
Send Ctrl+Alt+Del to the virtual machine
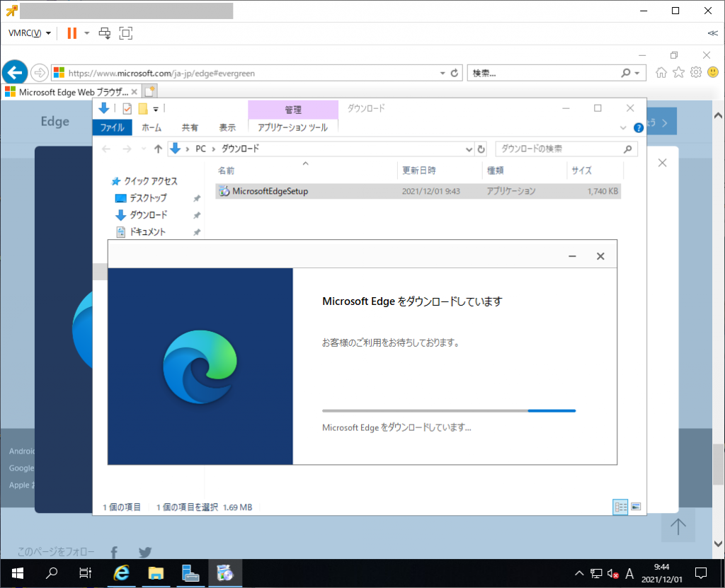pos(105,33)
